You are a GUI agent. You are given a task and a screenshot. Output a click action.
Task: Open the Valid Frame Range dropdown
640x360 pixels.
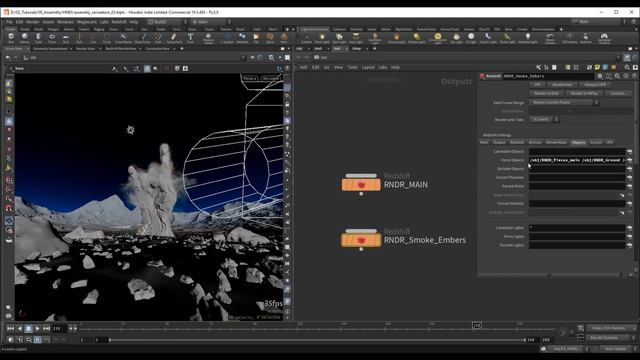561,102
